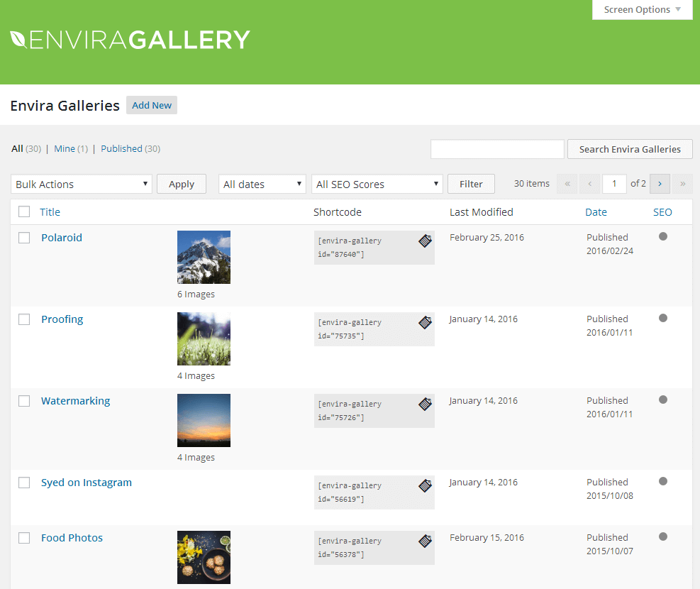Click the gallery search text field

[x=497, y=149]
